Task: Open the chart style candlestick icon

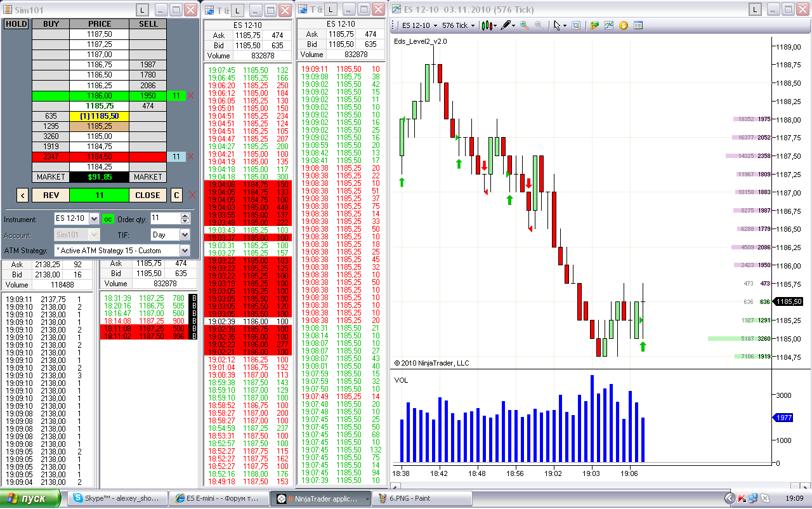Action: [x=487, y=25]
